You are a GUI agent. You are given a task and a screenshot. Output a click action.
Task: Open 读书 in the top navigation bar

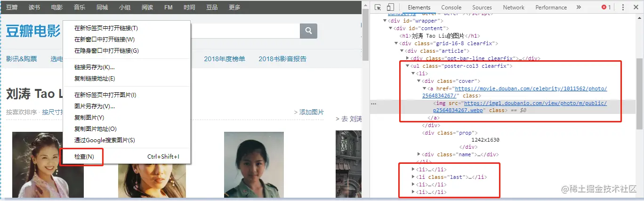[x=34, y=7]
